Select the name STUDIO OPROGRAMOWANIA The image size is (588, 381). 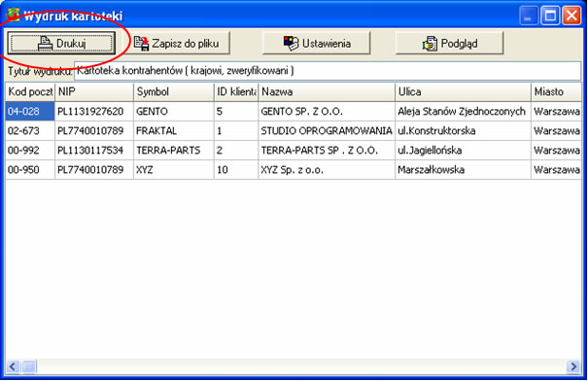click(327, 131)
